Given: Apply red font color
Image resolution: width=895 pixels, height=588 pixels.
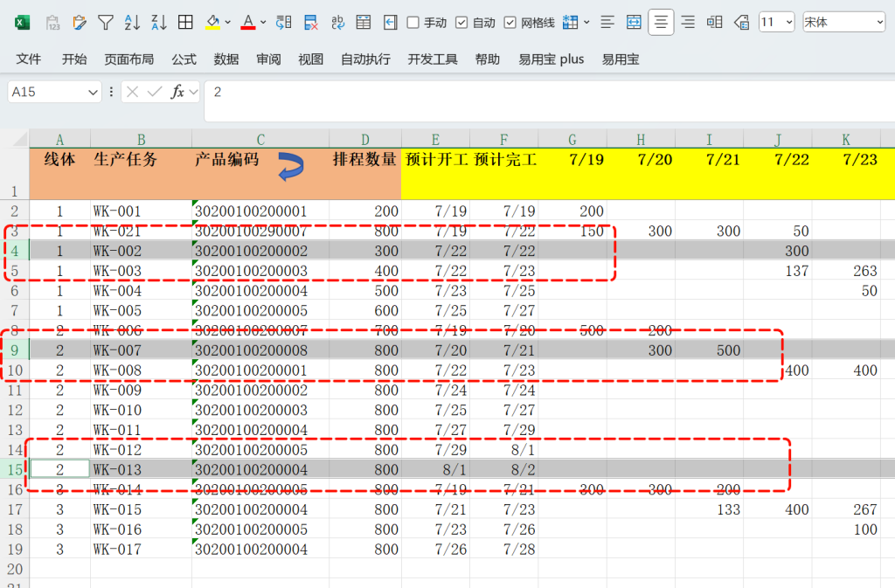Looking at the screenshot, I should pyautogui.click(x=247, y=23).
